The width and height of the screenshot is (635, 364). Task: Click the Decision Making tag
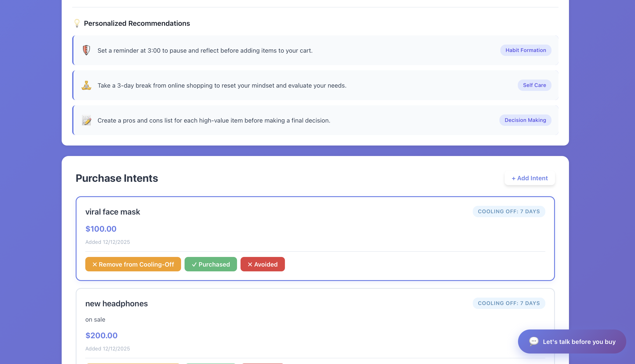coord(525,120)
